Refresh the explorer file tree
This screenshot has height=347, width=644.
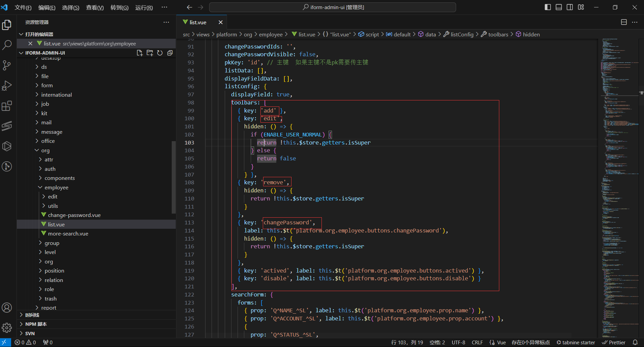pyautogui.click(x=160, y=53)
